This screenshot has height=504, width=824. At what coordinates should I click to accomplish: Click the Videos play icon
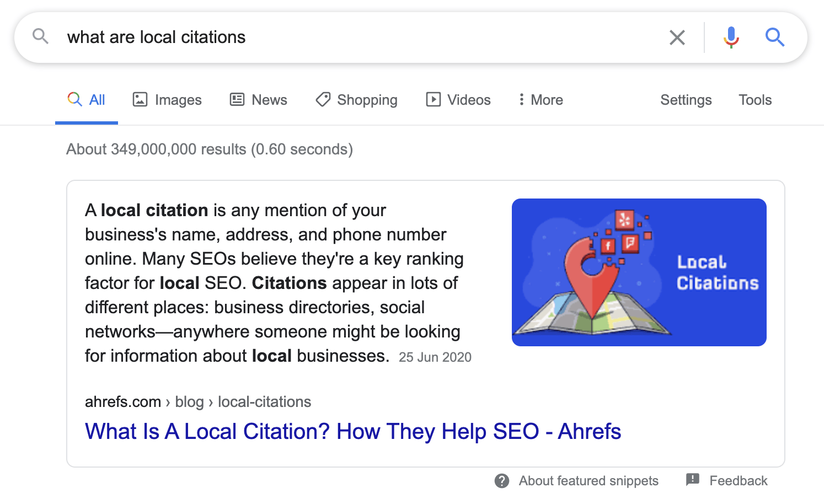pos(434,100)
